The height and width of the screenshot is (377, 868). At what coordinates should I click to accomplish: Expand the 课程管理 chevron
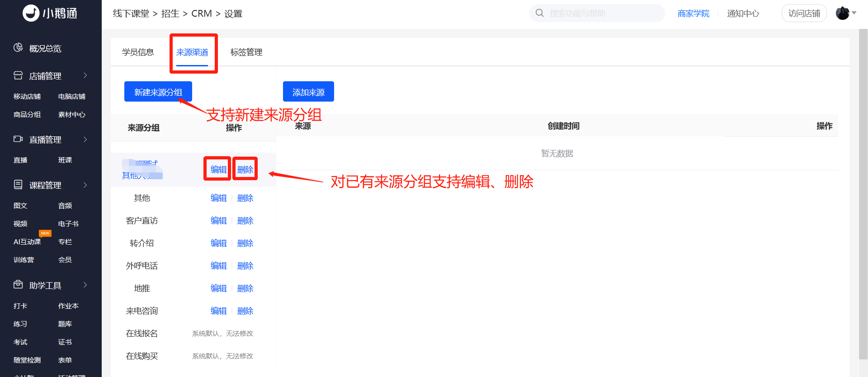[85, 185]
